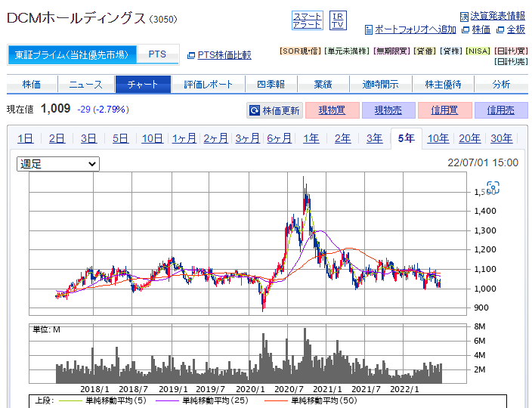This screenshot has width=532, height=408.
Task: Open the 全板 link
Action: click(x=515, y=29)
